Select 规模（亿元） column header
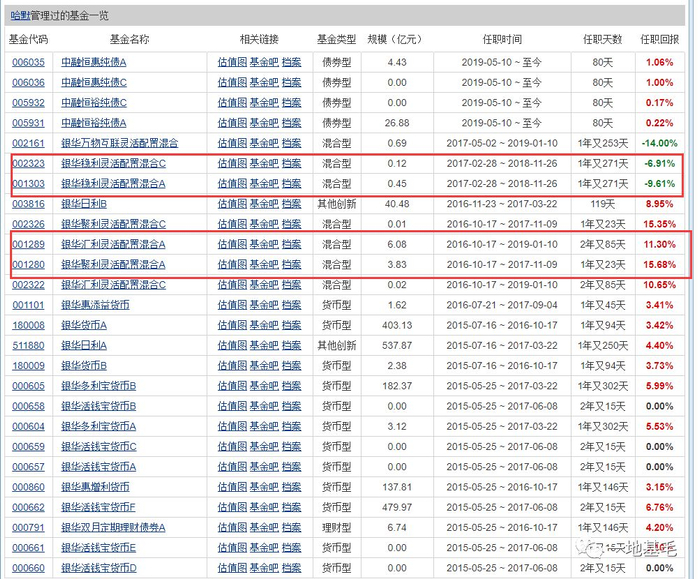Viewport: 700px width, 579px height. (395, 39)
